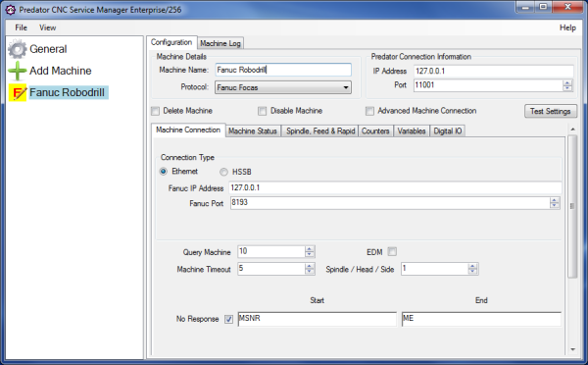This screenshot has width=588, height=365.
Task: Click the scrollbar down arrow
Action: 572,349
